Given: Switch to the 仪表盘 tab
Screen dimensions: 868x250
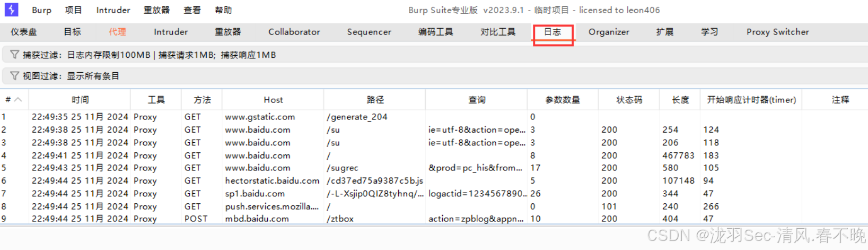Looking at the screenshot, I should (24, 32).
